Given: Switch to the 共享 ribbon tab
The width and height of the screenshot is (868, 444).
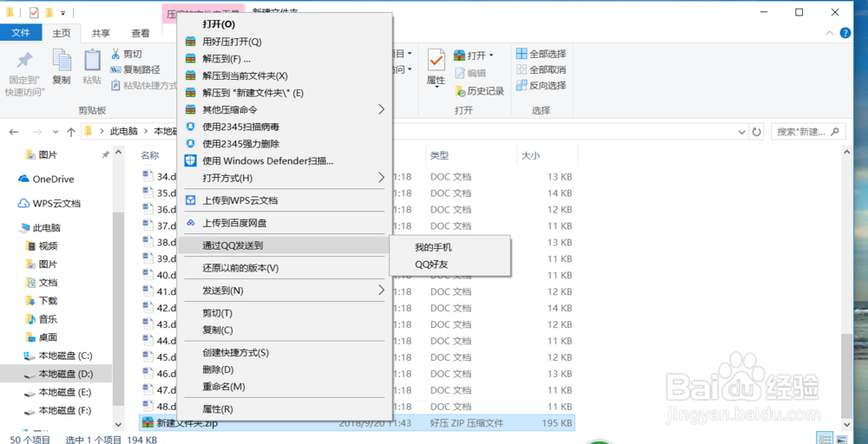Looking at the screenshot, I should (x=101, y=33).
